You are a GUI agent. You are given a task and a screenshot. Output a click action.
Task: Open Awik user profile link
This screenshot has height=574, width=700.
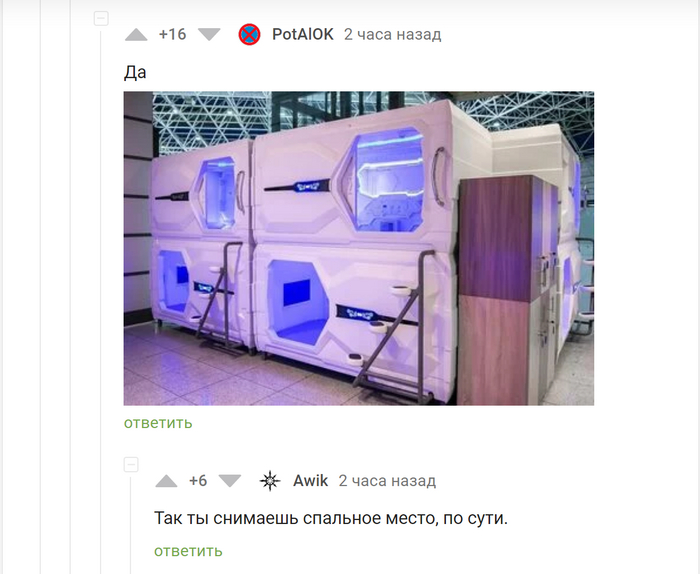point(310,481)
